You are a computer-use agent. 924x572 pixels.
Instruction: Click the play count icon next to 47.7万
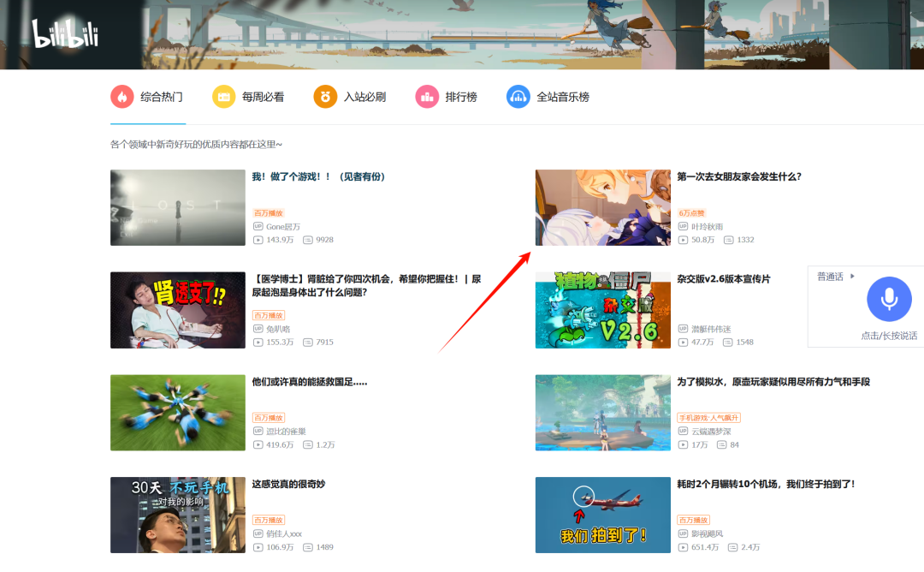(x=683, y=342)
